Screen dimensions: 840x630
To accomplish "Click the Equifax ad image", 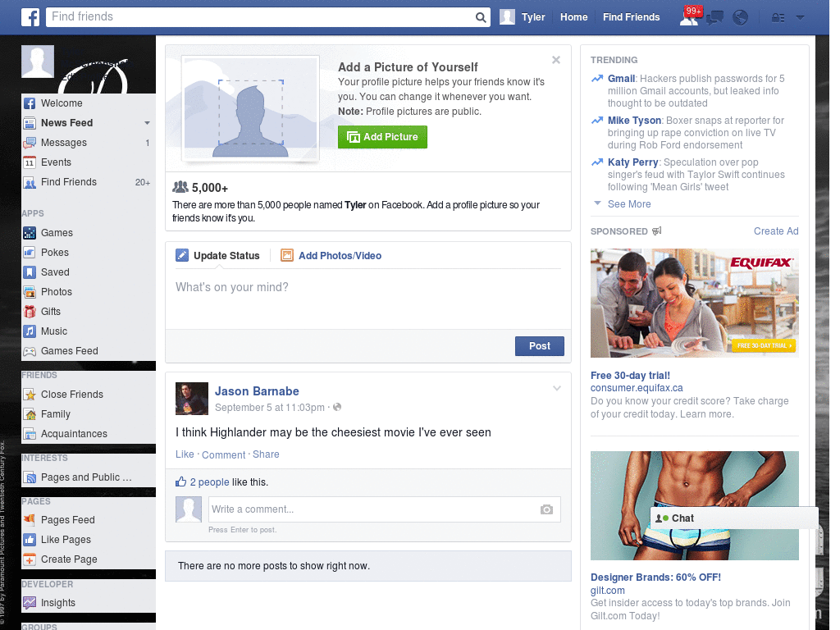I will click(694, 304).
